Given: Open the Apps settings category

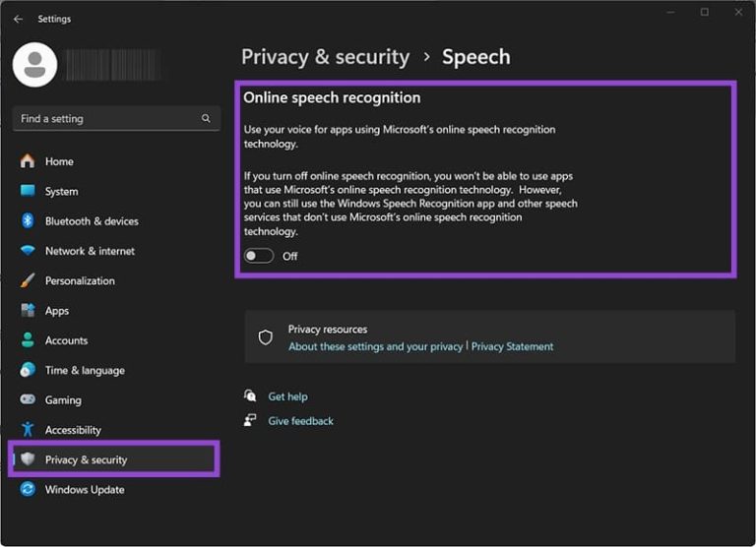Looking at the screenshot, I should 57,311.
